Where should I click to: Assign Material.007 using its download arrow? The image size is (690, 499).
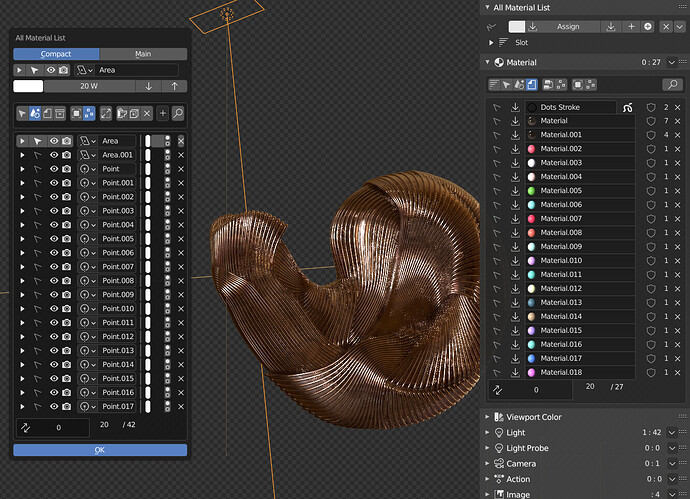tap(515, 219)
